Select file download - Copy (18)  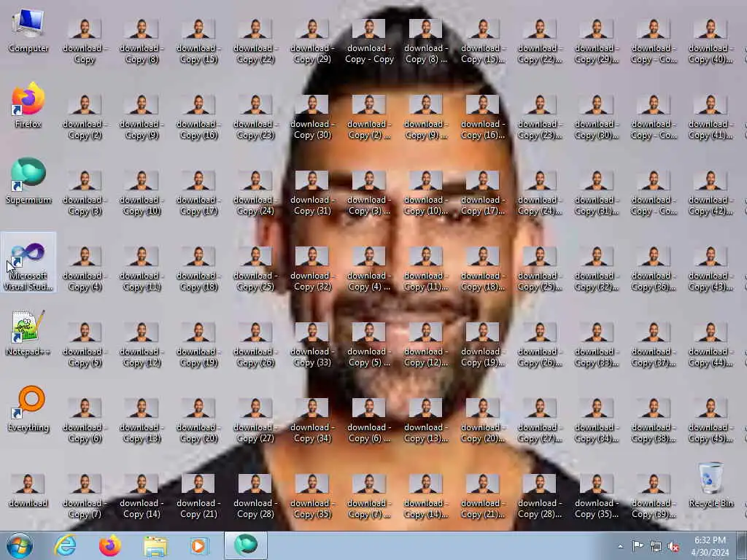pyautogui.click(x=198, y=269)
